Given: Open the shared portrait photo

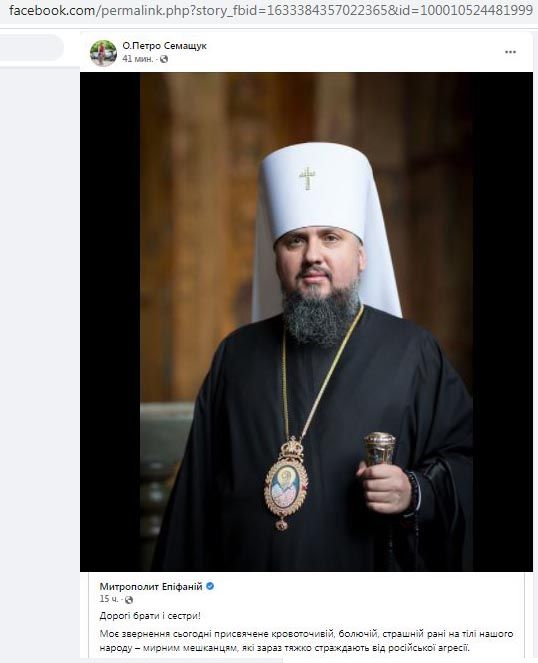Looking at the screenshot, I should click(x=306, y=321).
